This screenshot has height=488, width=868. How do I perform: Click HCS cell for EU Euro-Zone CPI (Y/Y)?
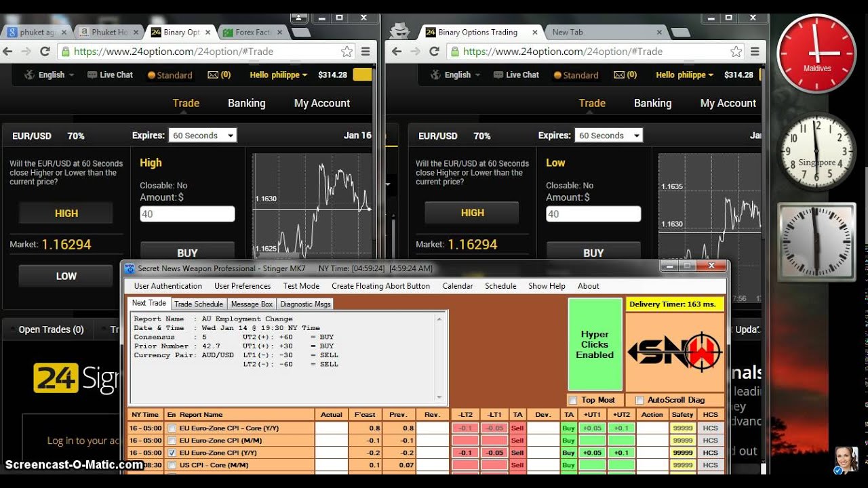710,453
